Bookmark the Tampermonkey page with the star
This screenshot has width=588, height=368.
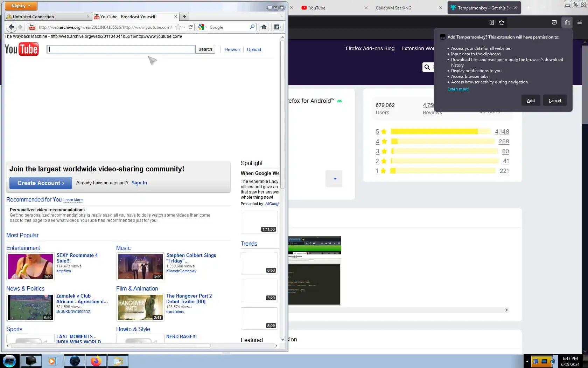[x=502, y=22]
